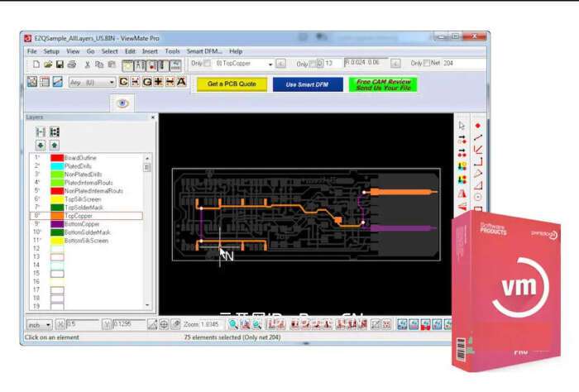Toggle the X coordinate lock button
This screenshot has width=579, height=392.
pyautogui.click(x=60, y=324)
